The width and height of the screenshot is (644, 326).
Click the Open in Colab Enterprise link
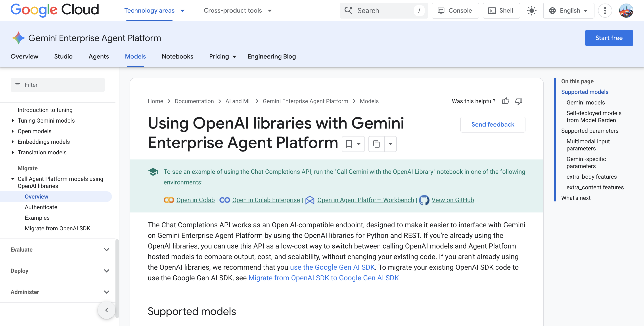[266, 200]
